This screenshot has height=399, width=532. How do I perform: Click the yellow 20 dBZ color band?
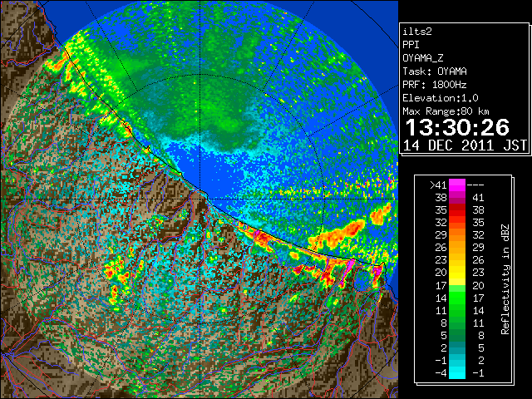[x=457, y=273]
